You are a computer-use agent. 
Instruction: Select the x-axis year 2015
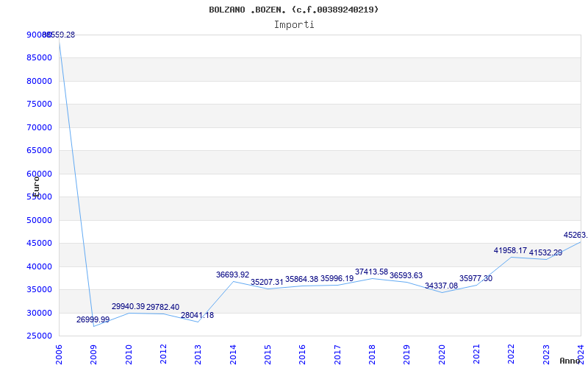coord(268,355)
